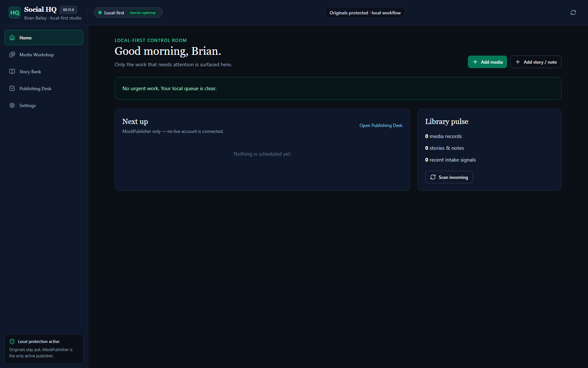Navigate to Publishing Desk in sidebar

click(x=44, y=88)
